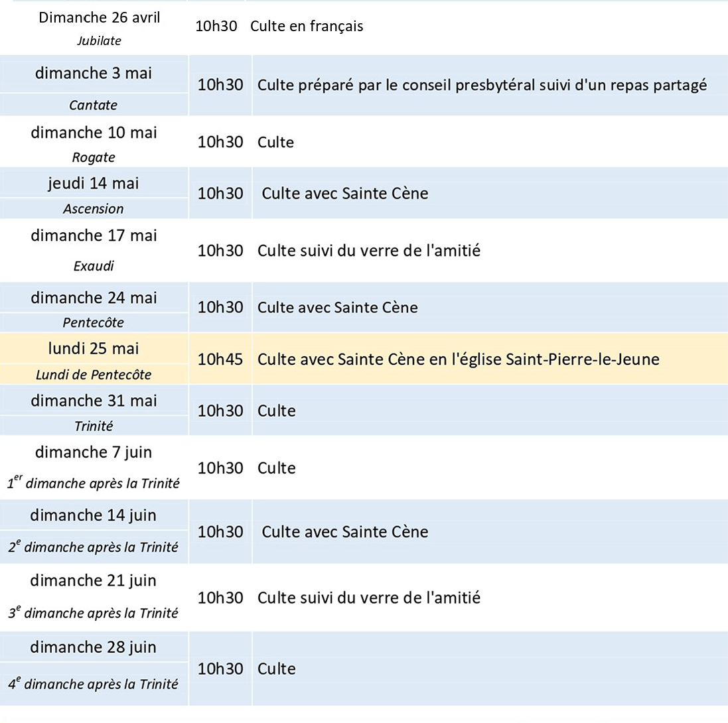Select the dimanche 14 juin date
The width and height of the screenshot is (728, 723).
(x=94, y=515)
